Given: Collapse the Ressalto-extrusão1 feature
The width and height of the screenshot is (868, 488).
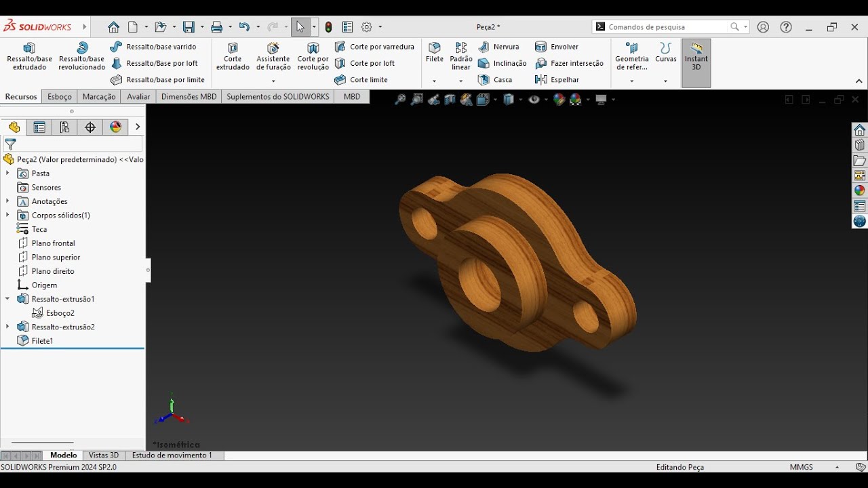Looking at the screenshot, I should click(x=7, y=299).
